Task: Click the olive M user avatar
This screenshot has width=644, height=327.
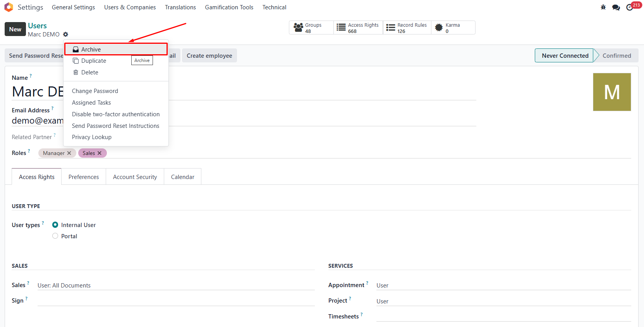Action: [x=611, y=92]
